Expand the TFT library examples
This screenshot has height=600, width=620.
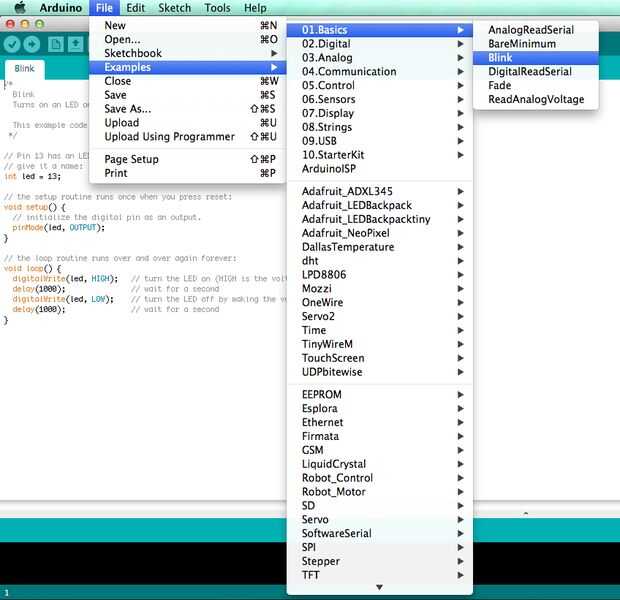pyautogui.click(x=379, y=575)
